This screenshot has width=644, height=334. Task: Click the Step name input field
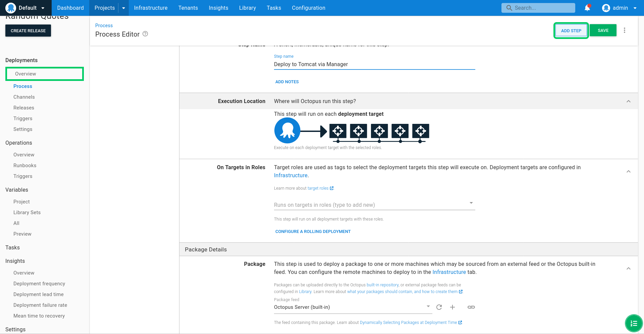click(374, 64)
